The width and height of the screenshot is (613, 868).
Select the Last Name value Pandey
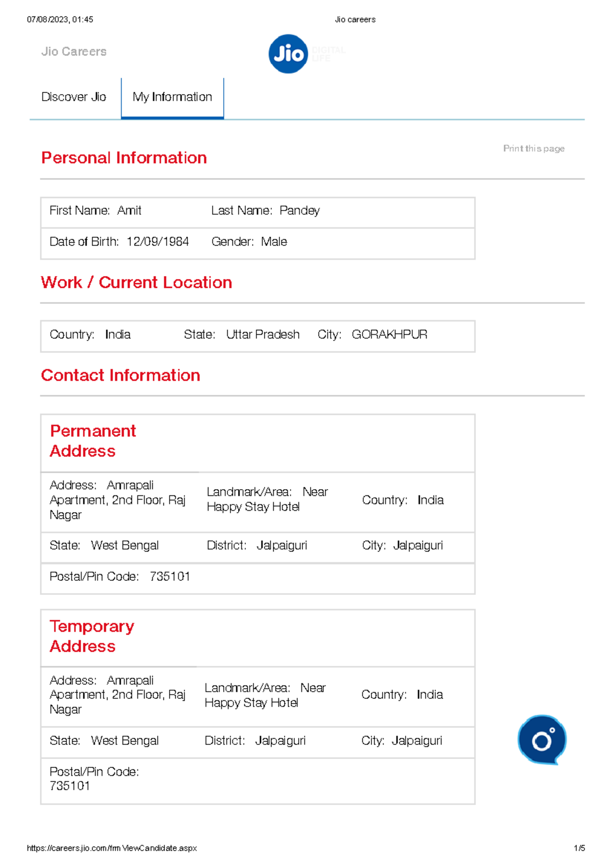[299, 211]
